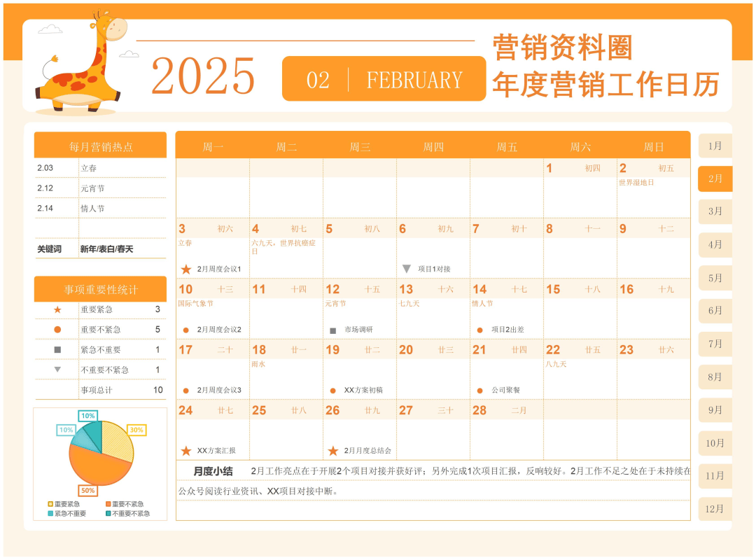Click the 紧急不重要 legend color swatch
The height and width of the screenshot is (560, 756).
click(x=50, y=514)
